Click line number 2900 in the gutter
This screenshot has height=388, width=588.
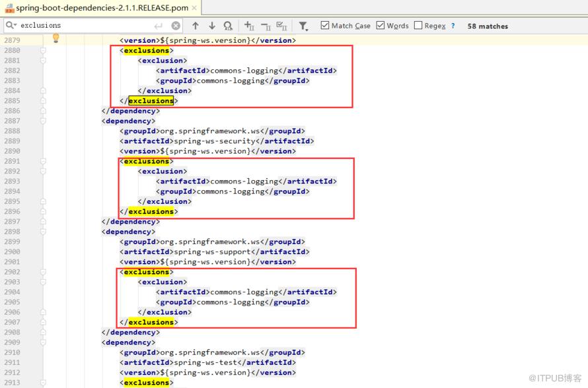coord(13,251)
